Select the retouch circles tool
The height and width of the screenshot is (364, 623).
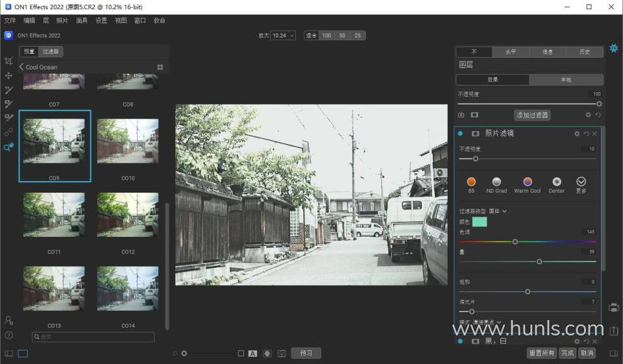[x=8, y=132]
